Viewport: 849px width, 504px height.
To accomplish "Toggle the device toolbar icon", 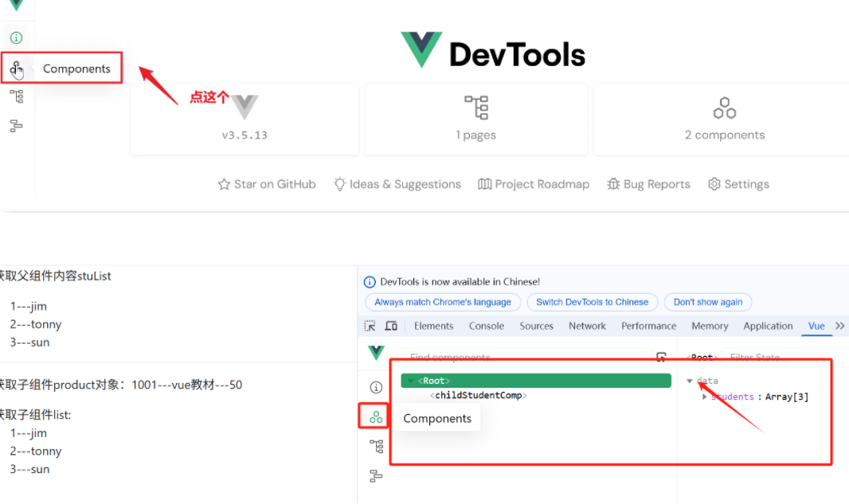I will click(391, 326).
